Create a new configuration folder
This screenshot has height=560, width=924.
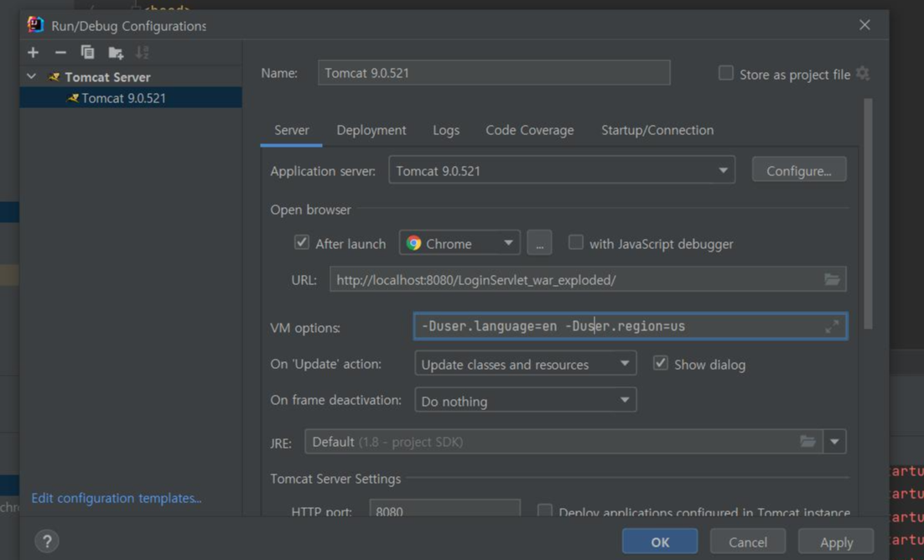tap(116, 53)
